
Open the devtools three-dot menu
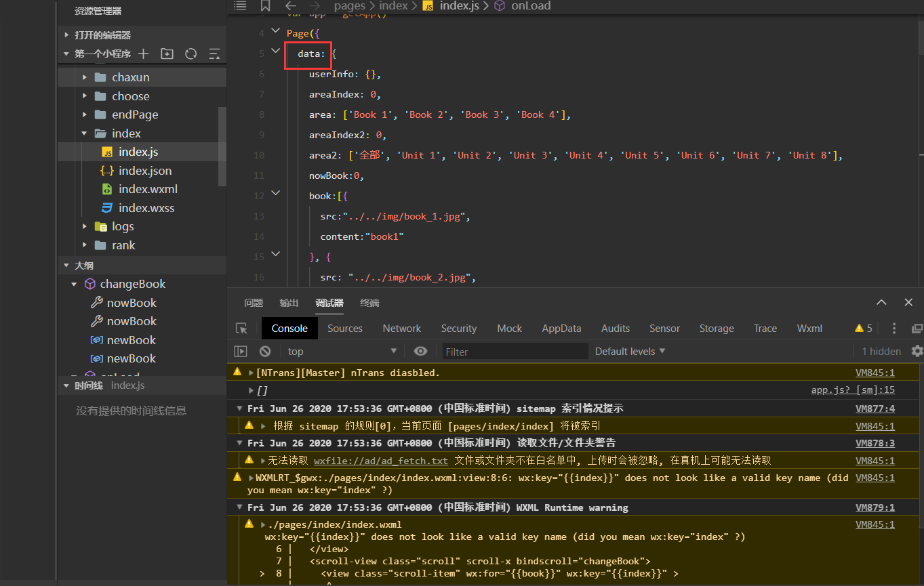(x=894, y=328)
